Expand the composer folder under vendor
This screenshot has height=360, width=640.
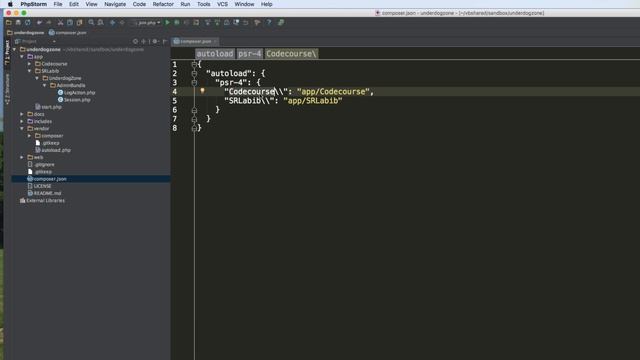(29, 136)
